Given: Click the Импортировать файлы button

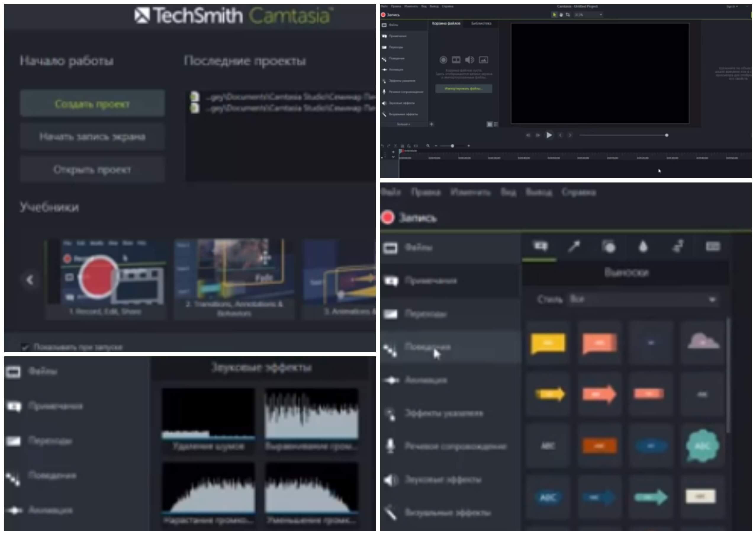Looking at the screenshot, I should coord(464,88).
